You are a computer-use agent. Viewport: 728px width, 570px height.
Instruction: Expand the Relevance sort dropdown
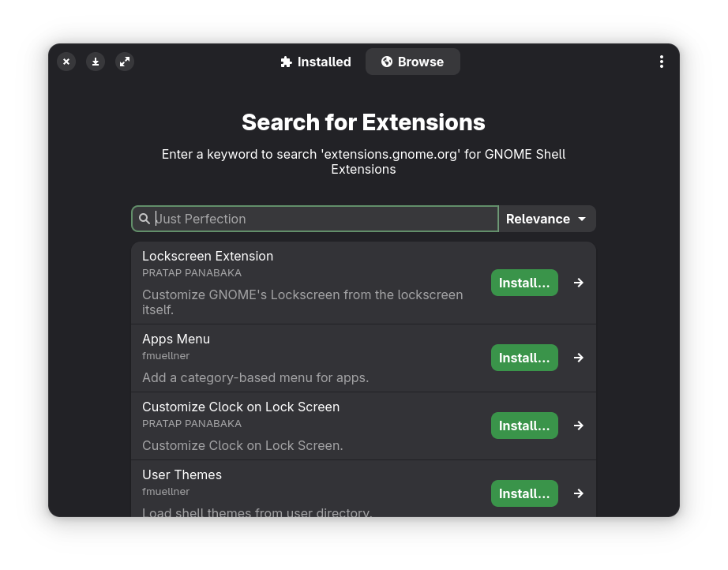click(546, 219)
